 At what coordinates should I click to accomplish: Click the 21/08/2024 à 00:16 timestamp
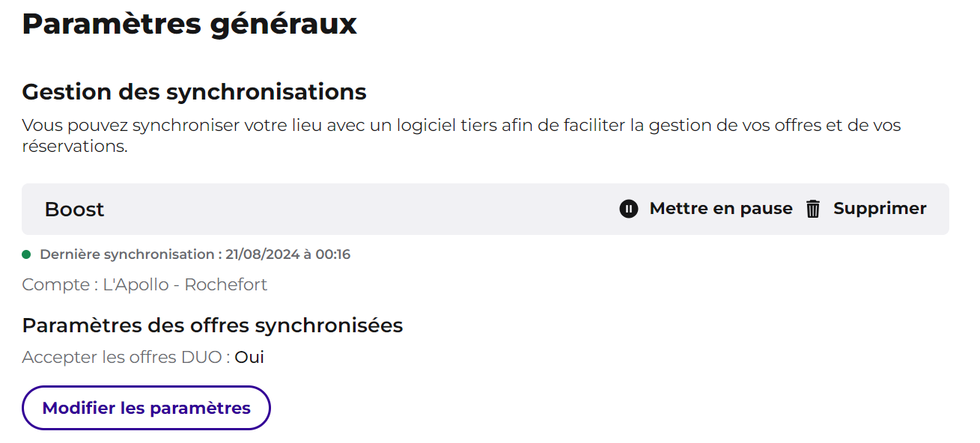pyautogui.click(x=288, y=254)
